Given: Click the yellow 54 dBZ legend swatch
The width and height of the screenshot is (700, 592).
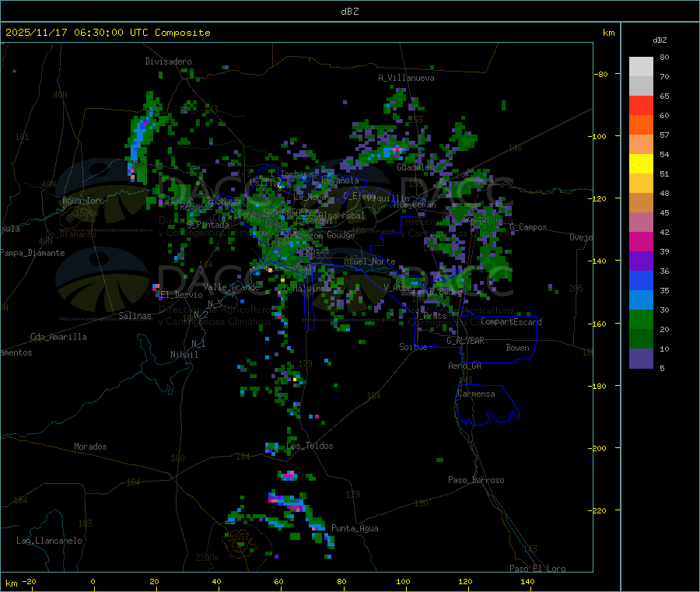Looking at the screenshot, I should point(641,164).
